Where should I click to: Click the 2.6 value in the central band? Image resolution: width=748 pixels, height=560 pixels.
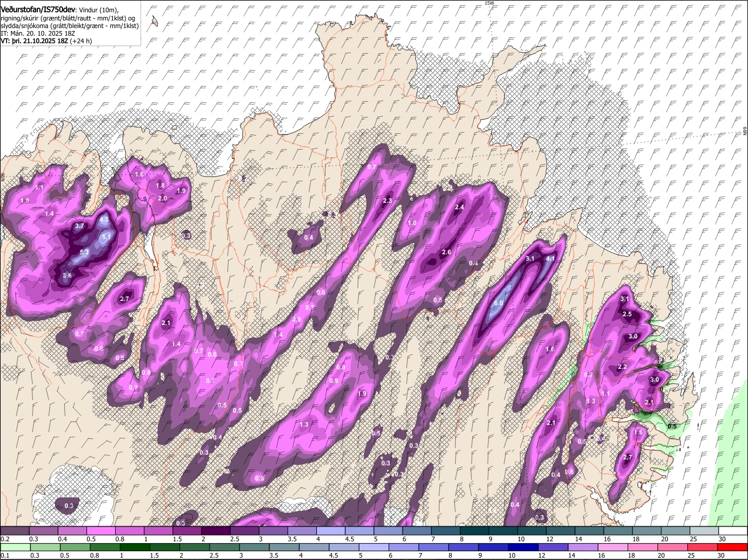coord(446,253)
